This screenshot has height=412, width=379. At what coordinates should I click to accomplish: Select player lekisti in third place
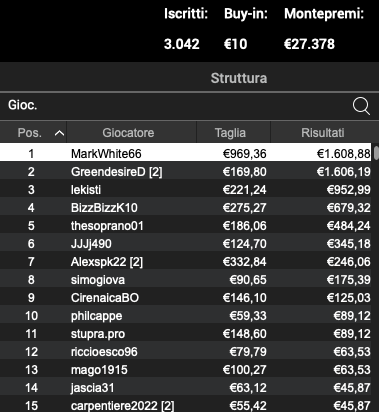point(185,189)
